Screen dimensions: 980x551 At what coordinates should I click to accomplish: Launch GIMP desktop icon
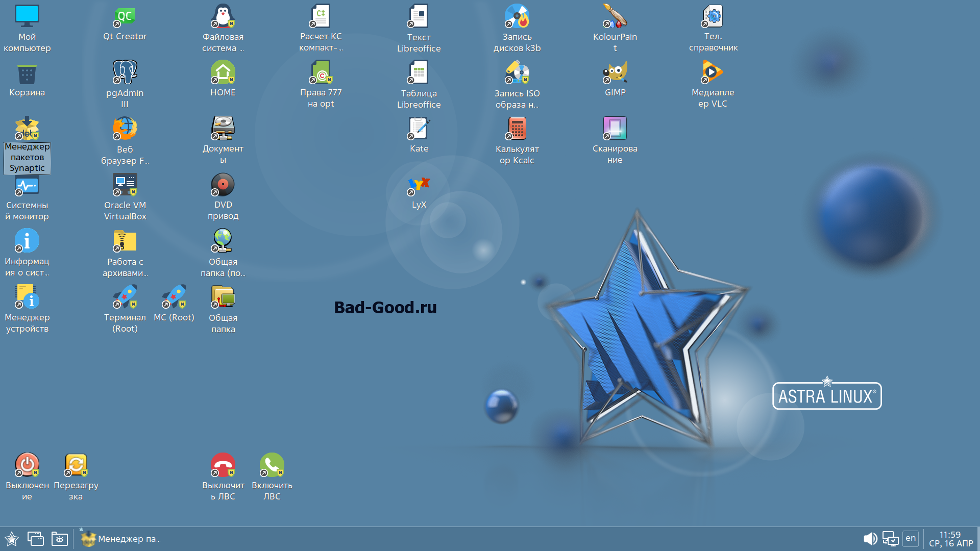pyautogui.click(x=615, y=72)
